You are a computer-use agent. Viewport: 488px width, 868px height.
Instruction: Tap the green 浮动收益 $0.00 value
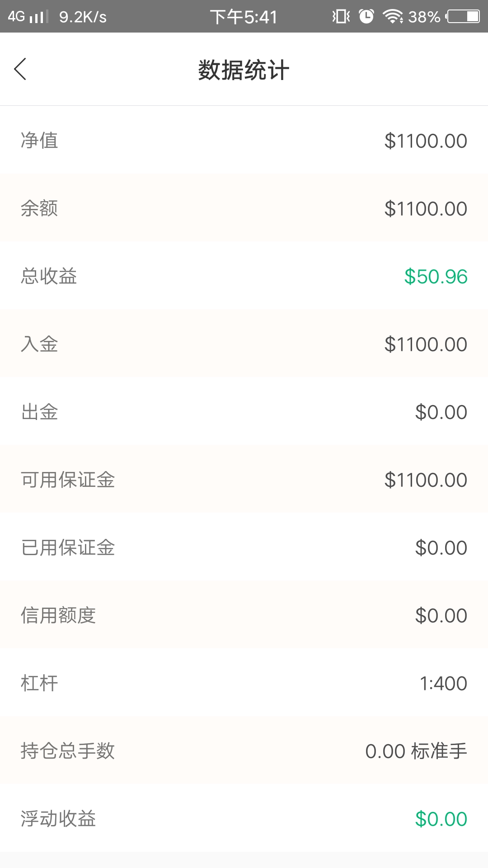coord(441,819)
